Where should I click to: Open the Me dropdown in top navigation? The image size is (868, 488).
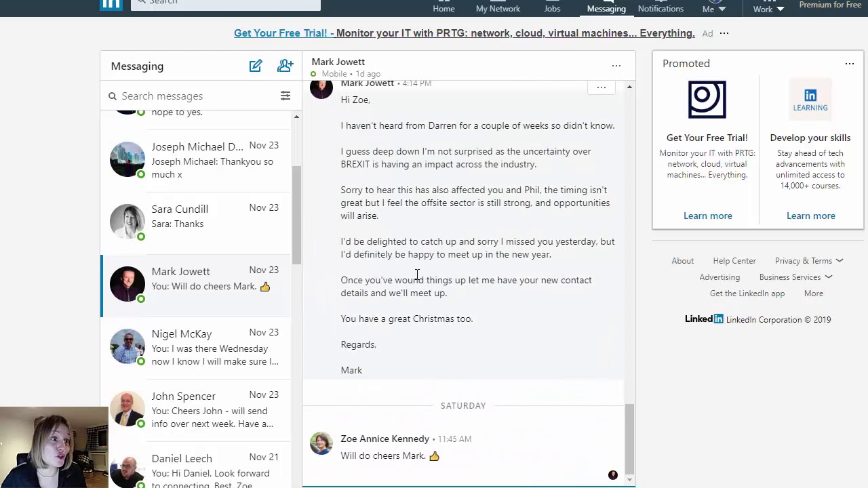[713, 8]
